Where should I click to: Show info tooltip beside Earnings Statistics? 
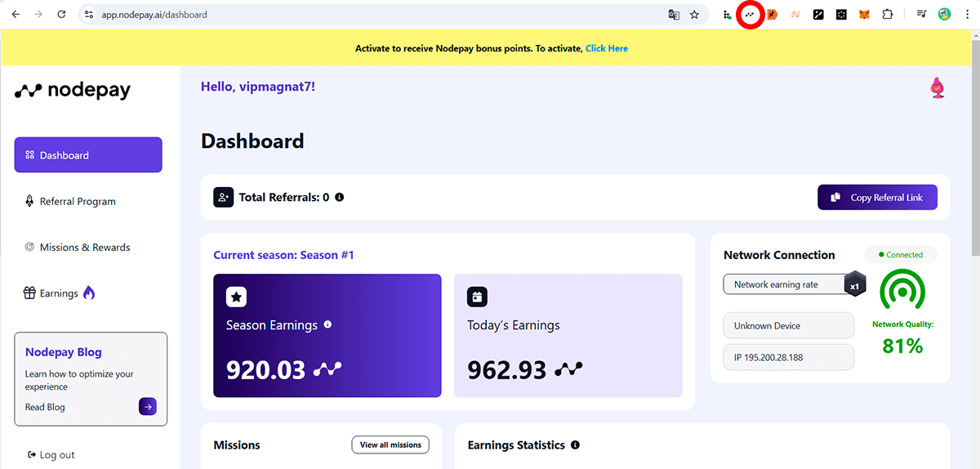[575, 445]
